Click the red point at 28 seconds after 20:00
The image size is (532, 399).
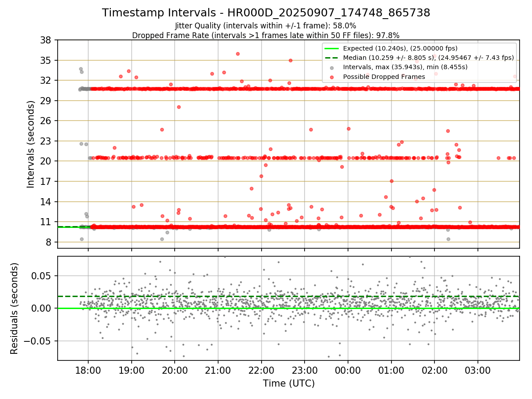(x=179, y=107)
